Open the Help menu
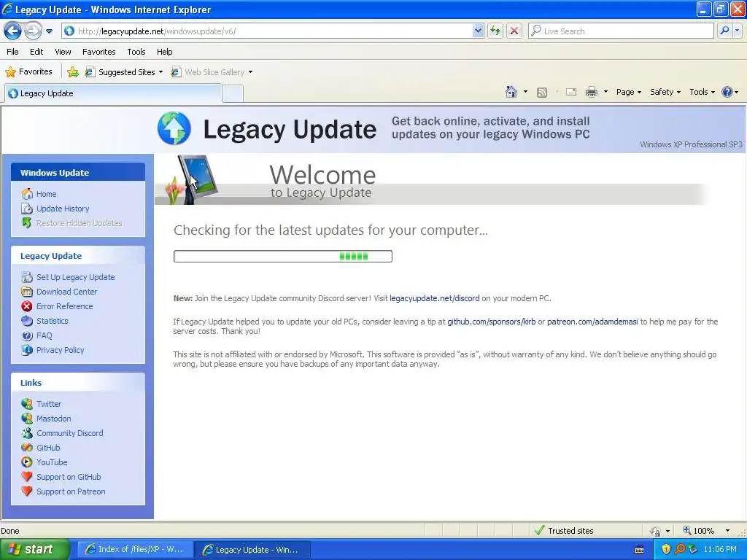 (164, 52)
